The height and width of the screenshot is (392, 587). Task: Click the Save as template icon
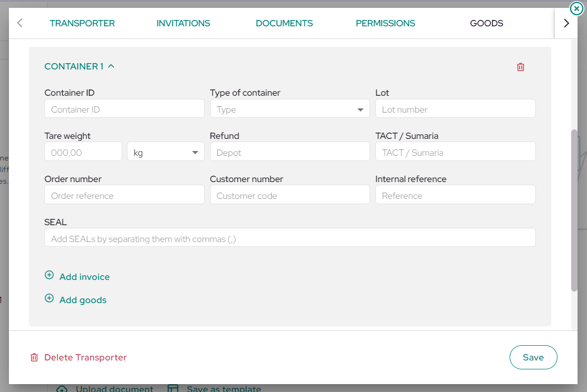(173, 389)
